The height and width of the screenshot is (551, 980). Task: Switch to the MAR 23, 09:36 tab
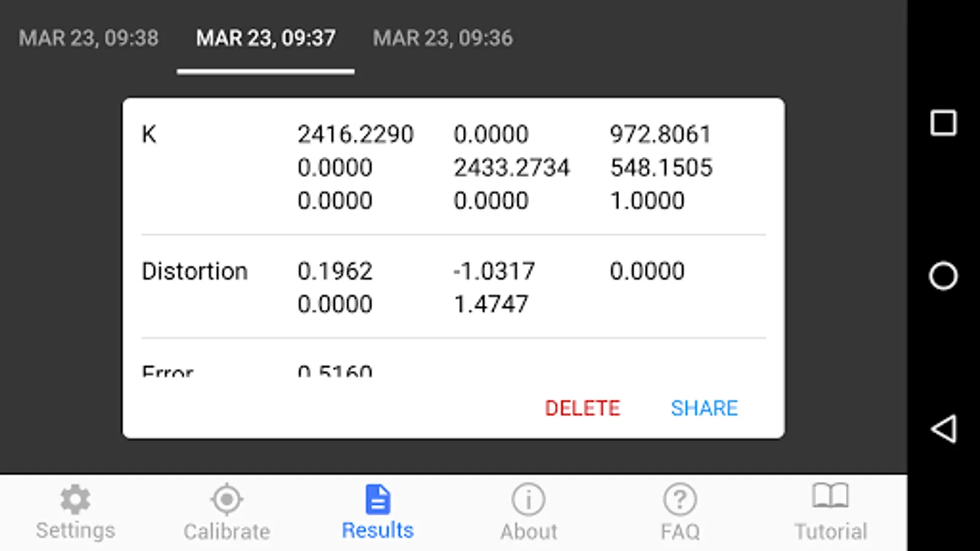(443, 38)
